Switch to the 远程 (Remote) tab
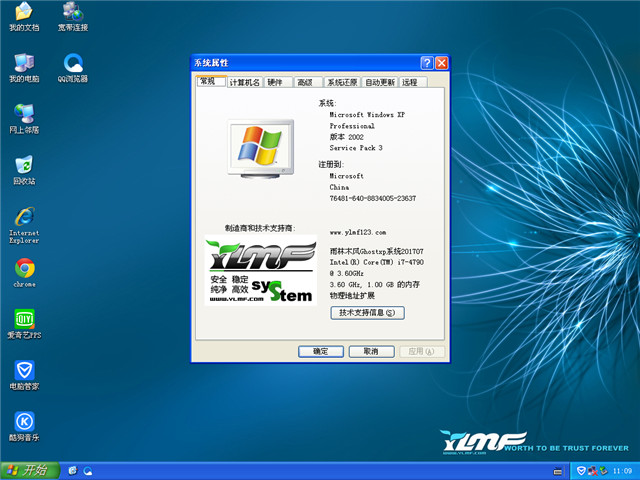The width and height of the screenshot is (640, 480). click(x=413, y=82)
